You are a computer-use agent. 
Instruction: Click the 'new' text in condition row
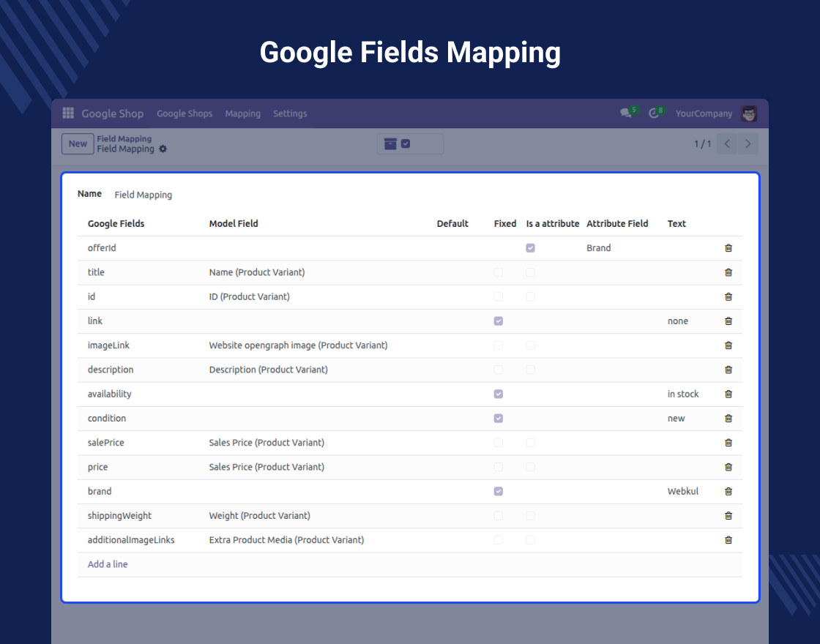(x=676, y=418)
